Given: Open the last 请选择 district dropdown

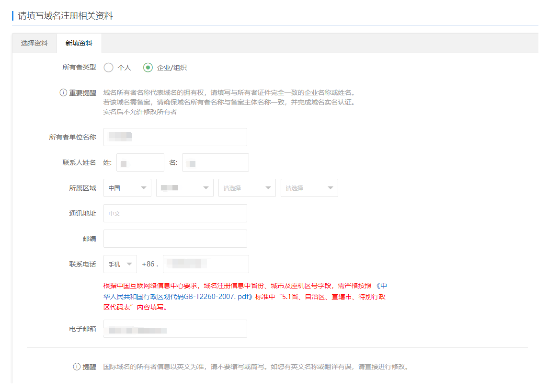Looking at the screenshot, I should (x=309, y=188).
